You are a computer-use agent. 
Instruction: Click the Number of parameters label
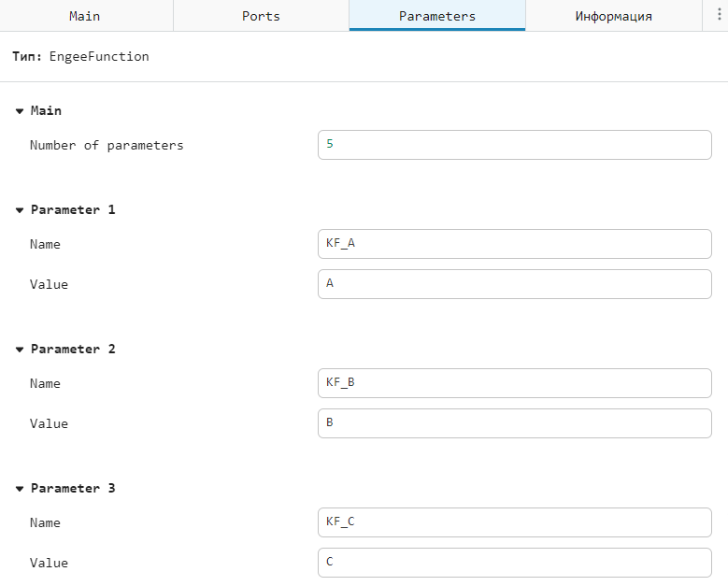(107, 146)
